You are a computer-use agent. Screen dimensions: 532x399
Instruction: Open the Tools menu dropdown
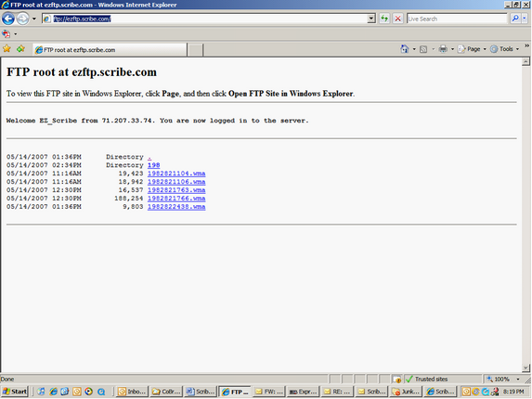504,49
